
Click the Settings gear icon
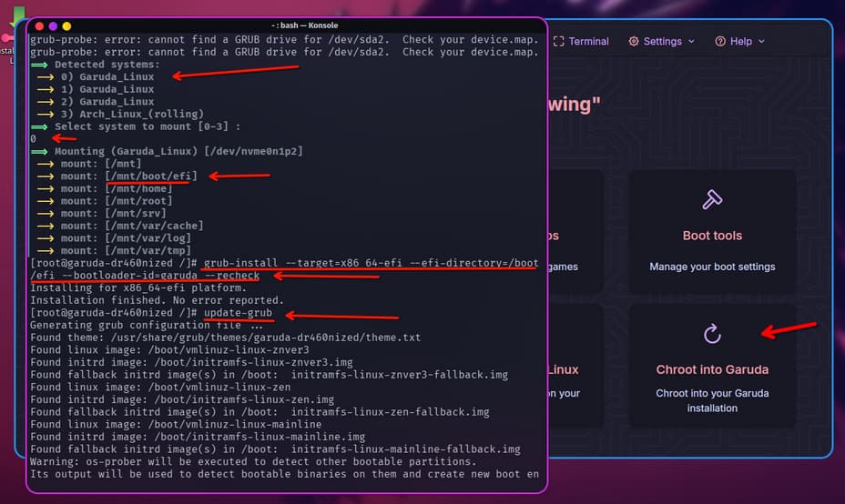tap(634, 41)
